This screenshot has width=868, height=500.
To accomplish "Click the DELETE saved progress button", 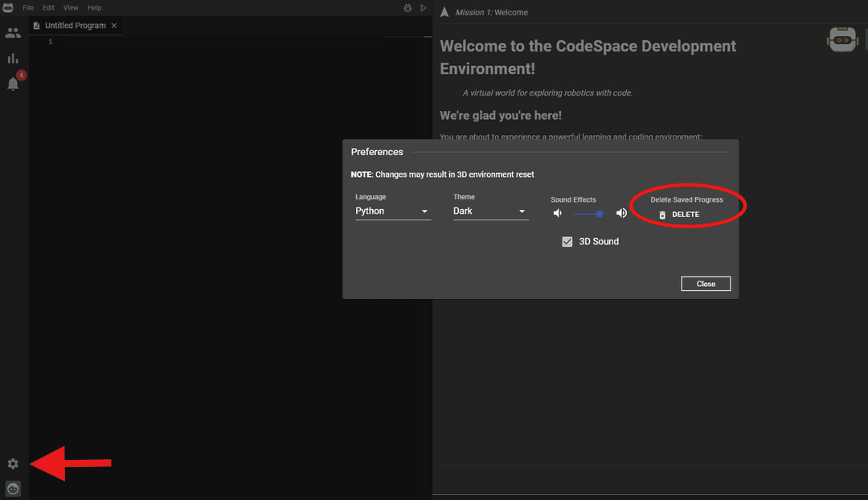I will click(x=679, y=215).
